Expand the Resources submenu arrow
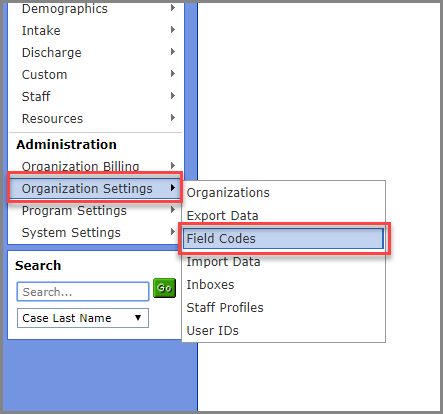This screenshot has height=414, width=443. click(x=173, y=118)
